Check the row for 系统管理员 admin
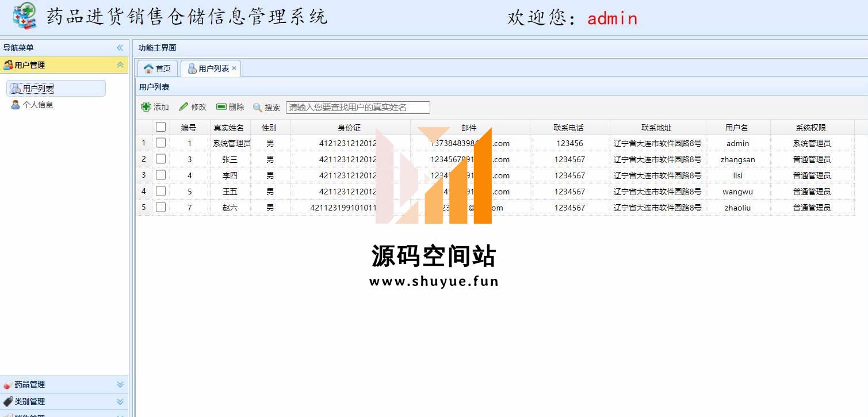Screen dimensions: 868x417 pos(160,143)
